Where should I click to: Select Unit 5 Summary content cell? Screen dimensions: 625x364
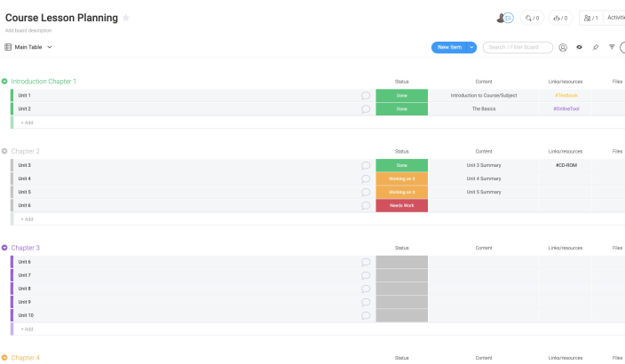click(x=484, y=192)
